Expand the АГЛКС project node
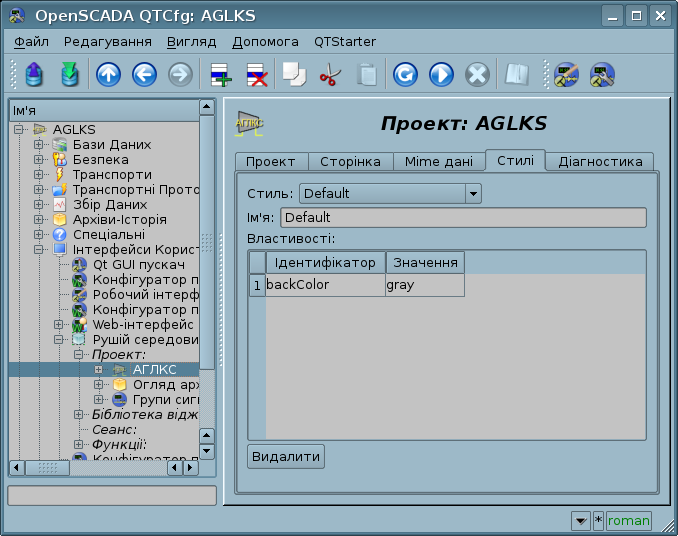Viewport: 678px width, 536px height. (x=99, y=370)
